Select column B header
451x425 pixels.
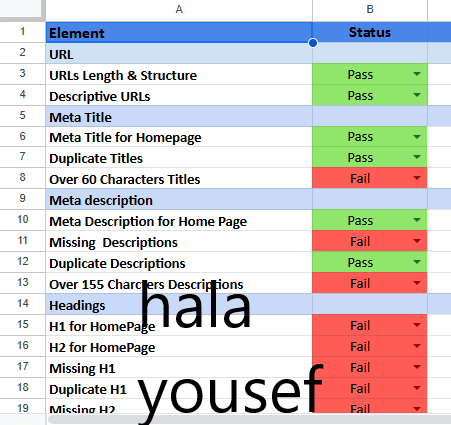tap(370, 10)
